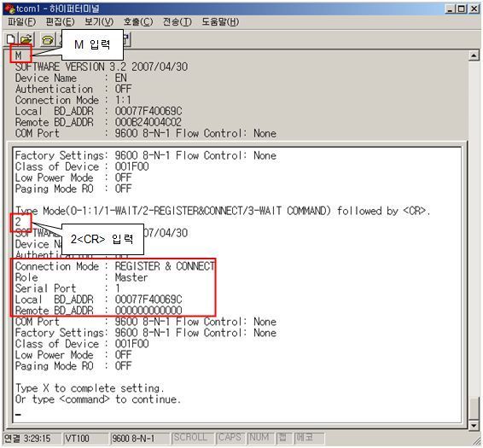
Task: Click the 9600 8-N-1 status bar entry
Action: click(139, 438)
